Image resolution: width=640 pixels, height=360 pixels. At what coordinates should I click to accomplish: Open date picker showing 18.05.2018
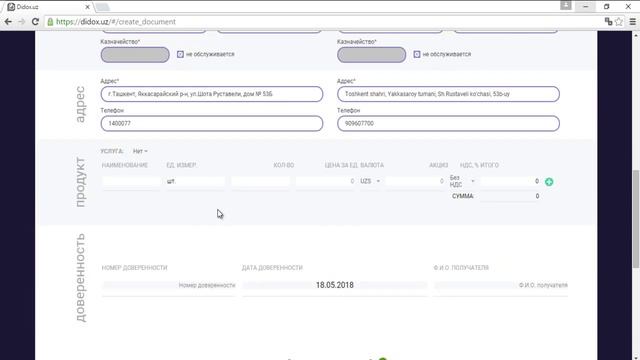click(335, 285)
